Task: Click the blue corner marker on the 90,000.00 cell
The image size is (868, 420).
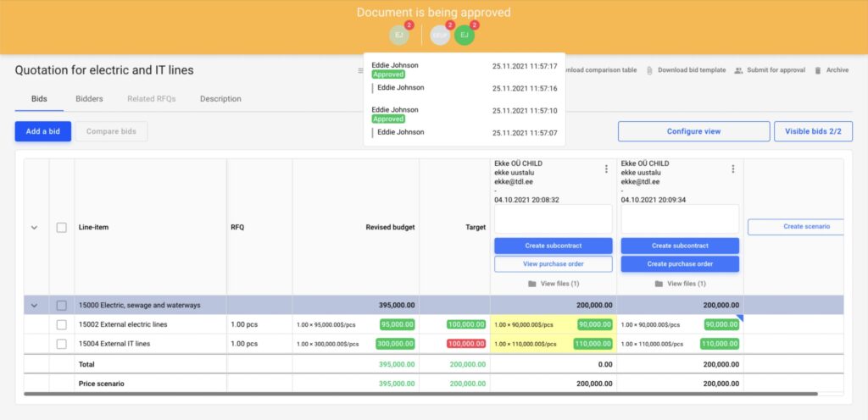Action: 739,318
